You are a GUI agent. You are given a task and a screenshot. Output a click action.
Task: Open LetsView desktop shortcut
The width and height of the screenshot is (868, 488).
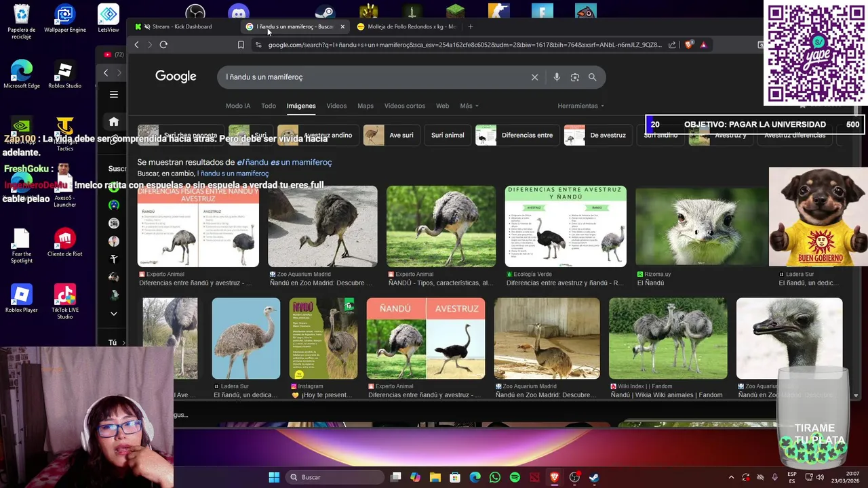tap(108, 19)
